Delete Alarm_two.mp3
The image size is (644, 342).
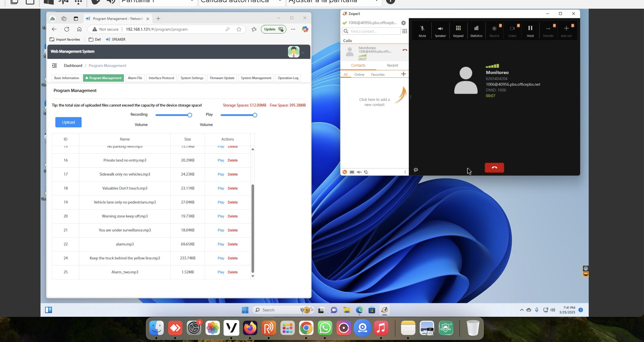[233, 272]
